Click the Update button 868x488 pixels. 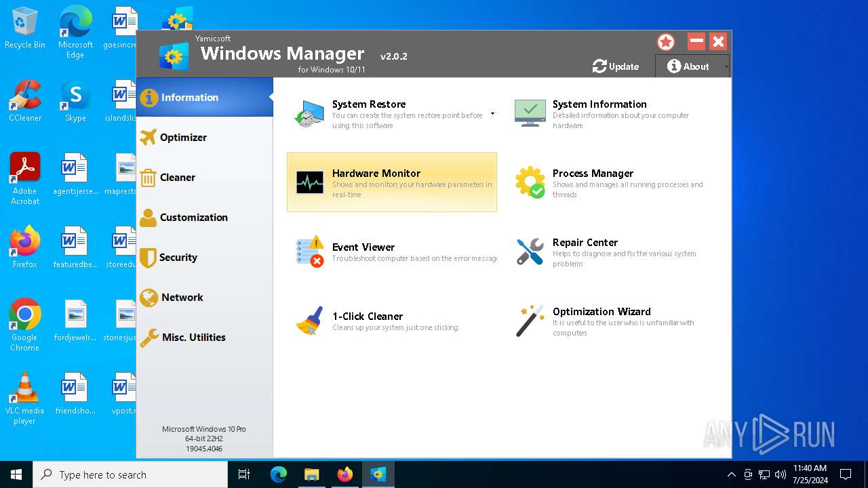pyautogui.click(x=616, y=66)
